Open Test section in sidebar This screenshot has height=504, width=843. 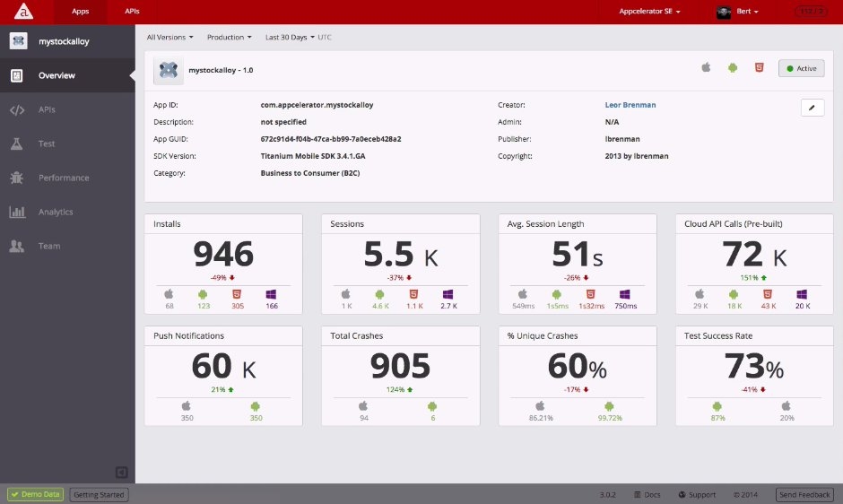pos(67,143)
